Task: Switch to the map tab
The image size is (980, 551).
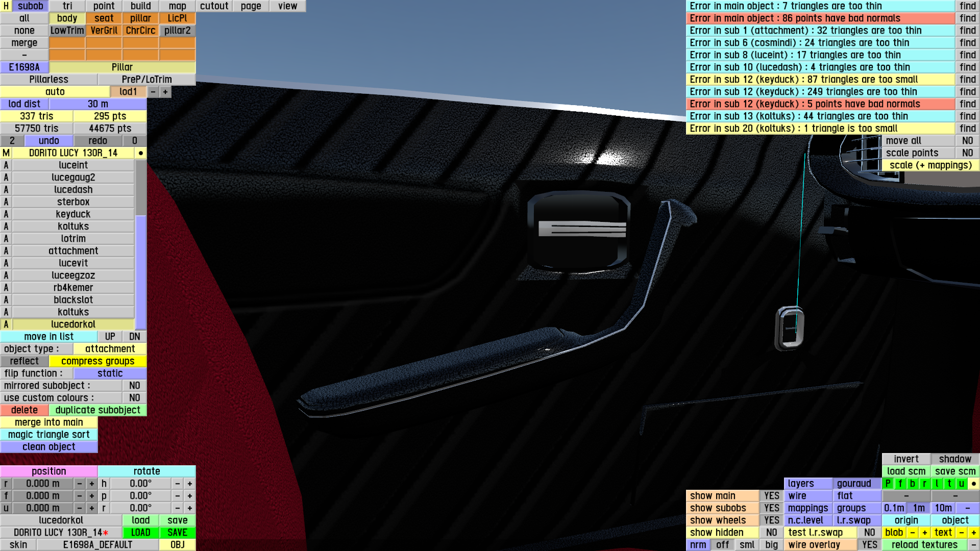Action: coord(177,6)
